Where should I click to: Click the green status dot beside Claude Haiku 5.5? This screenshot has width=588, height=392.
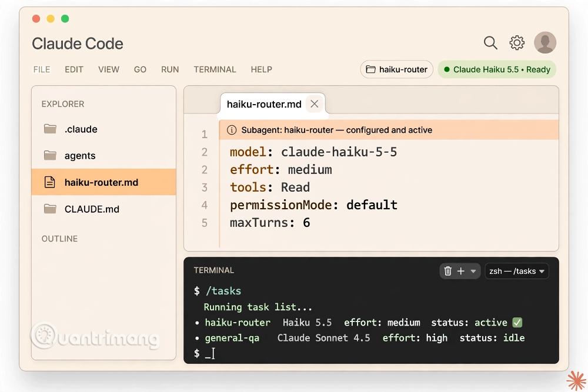(447, 69)
